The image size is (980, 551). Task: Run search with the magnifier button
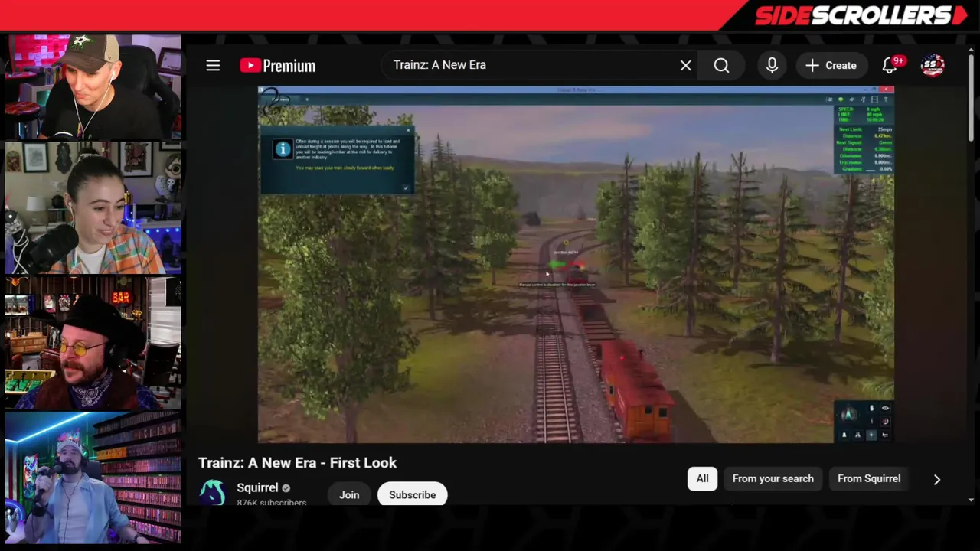(x=721, y=66)
